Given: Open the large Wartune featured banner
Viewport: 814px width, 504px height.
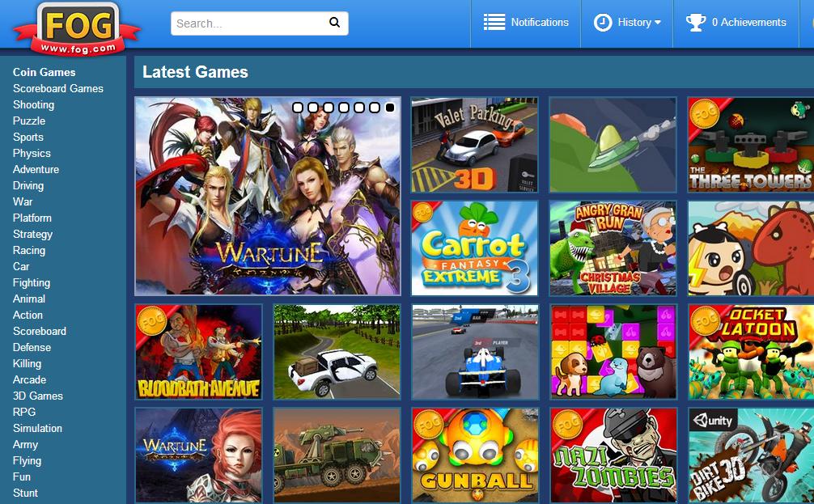Looking at the screenshot, I should pyautogui.click(x=268, y=197).
